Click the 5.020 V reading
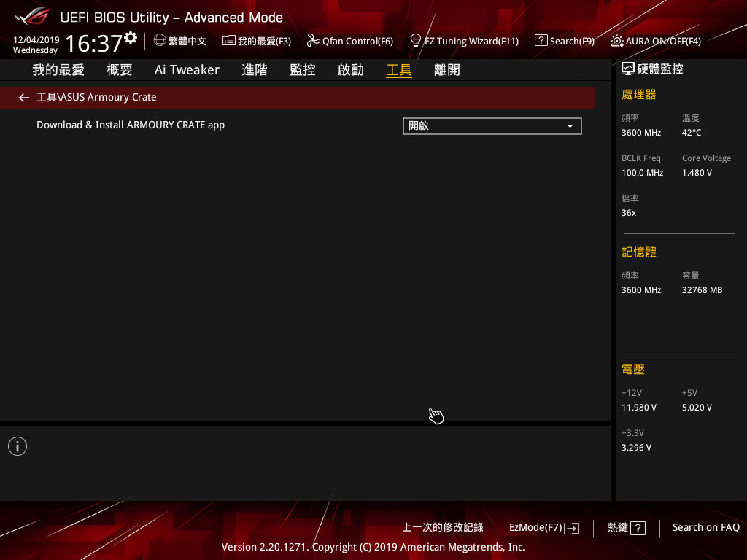747x560 pixels. (x=697, y=408)
